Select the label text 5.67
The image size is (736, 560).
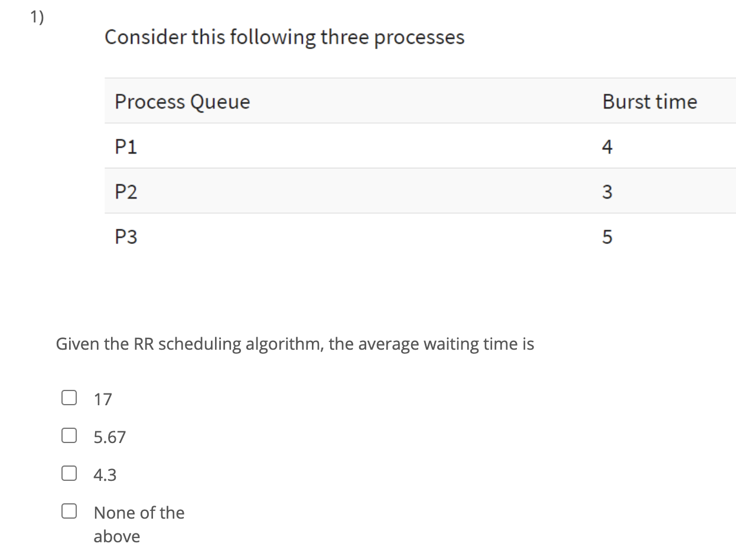point(109,437)
